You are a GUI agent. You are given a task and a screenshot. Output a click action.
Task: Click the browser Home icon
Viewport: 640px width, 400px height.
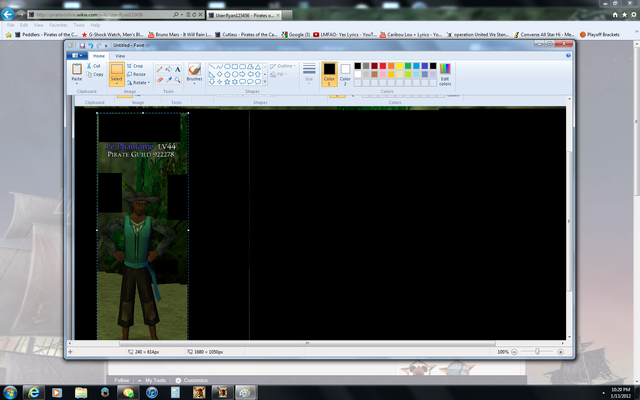pyautogui.click(x=615, y=15)
